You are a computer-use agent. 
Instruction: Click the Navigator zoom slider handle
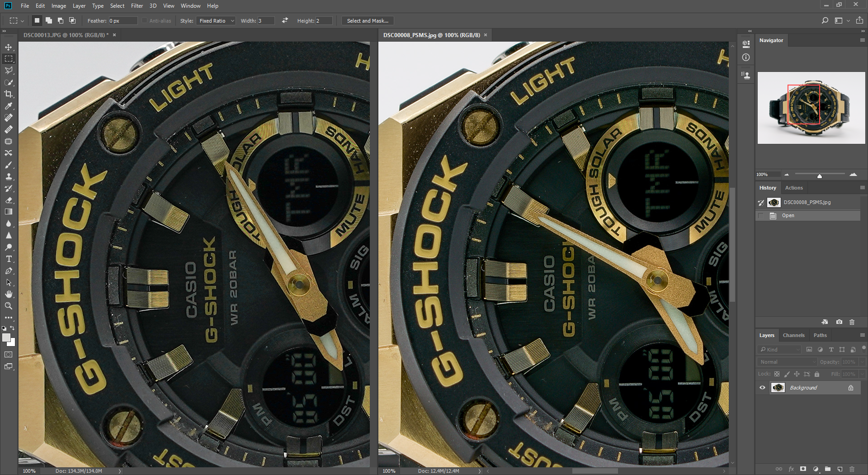tap(819, 176)
